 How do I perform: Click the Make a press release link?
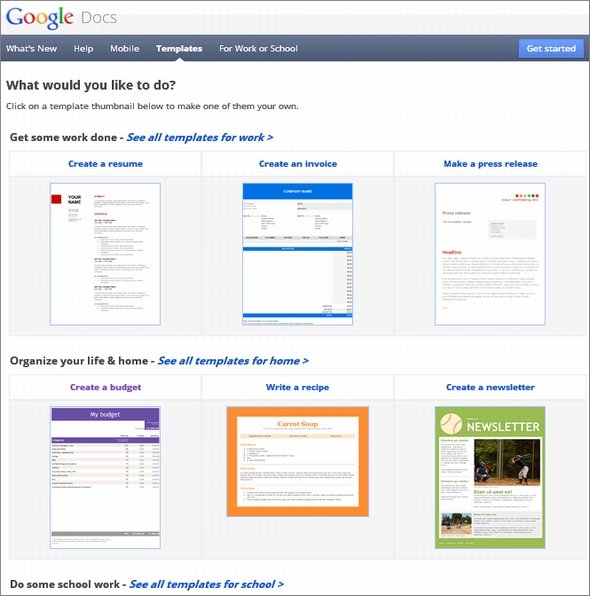pos(490,164)
